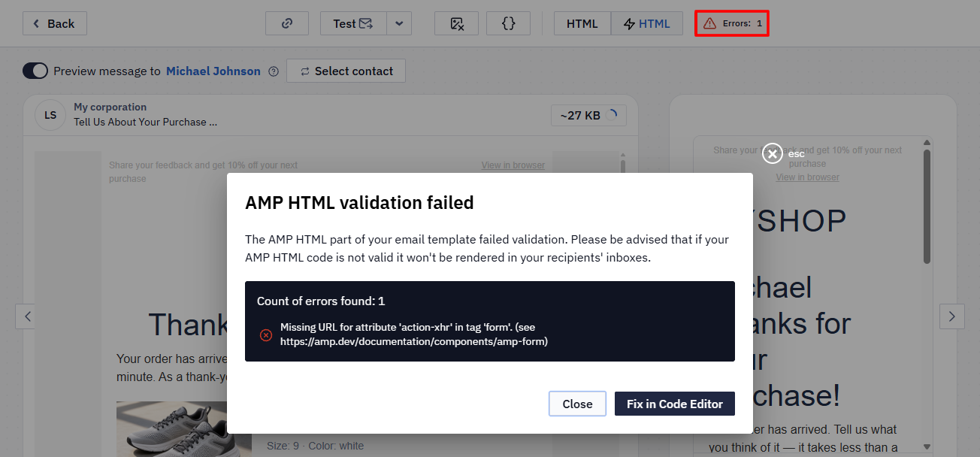Open merge tags curly braces button
Screen dimensions: 980x457
[509, 23]
